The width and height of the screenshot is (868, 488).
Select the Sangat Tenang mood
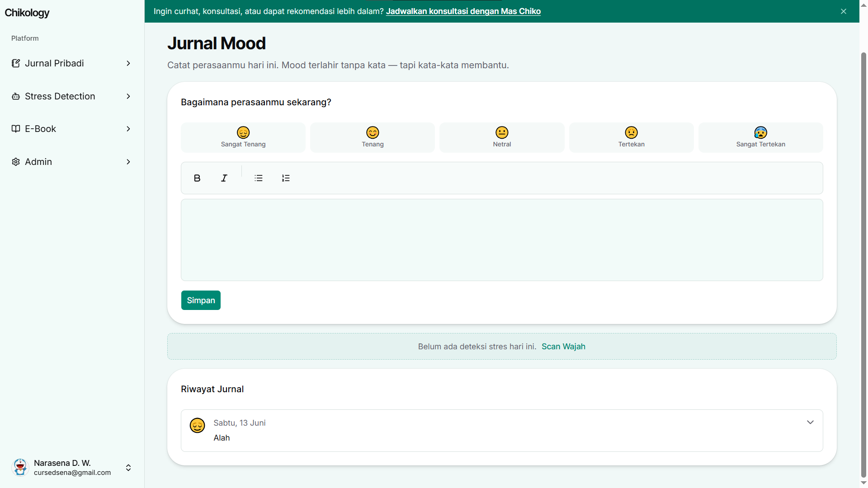click(243, 137)
